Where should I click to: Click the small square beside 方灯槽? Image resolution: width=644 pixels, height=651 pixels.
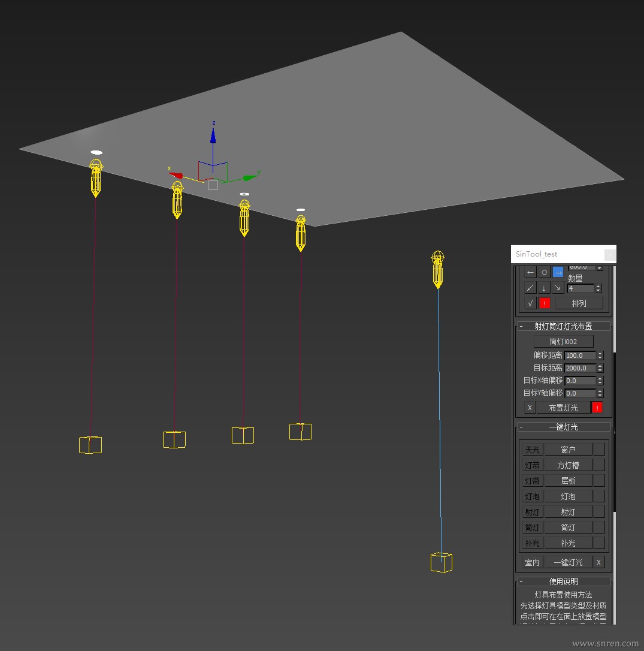(599, 465)
